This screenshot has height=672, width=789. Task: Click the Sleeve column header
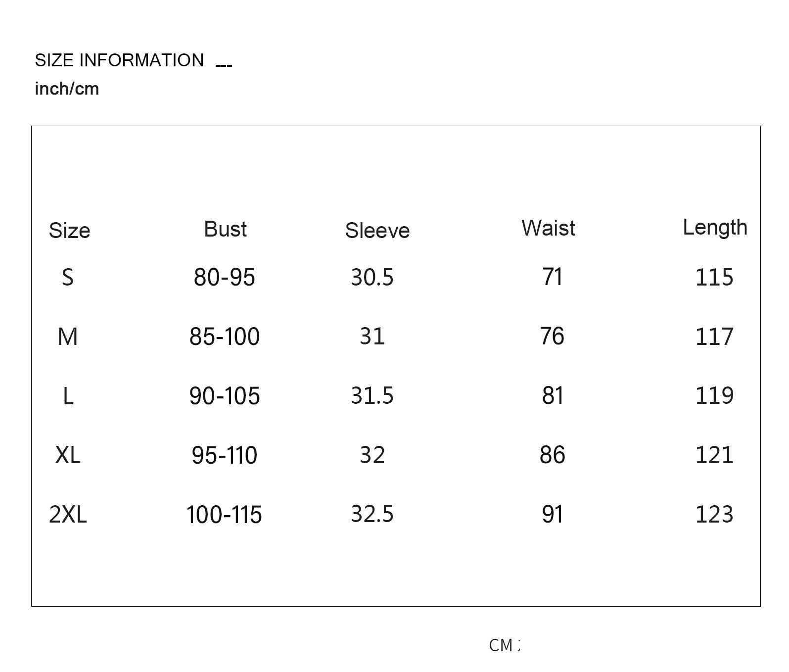coord(377,231)
